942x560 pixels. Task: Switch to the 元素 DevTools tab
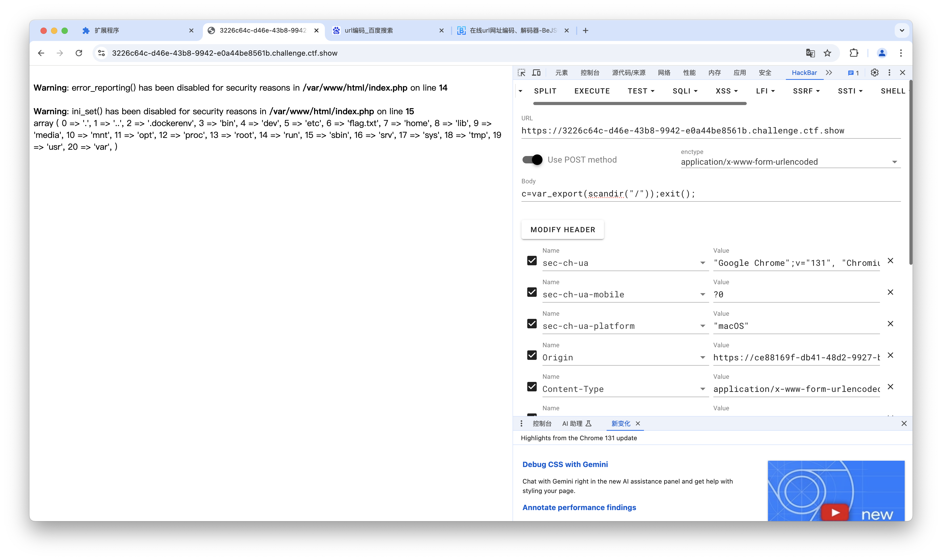point(561,73)
